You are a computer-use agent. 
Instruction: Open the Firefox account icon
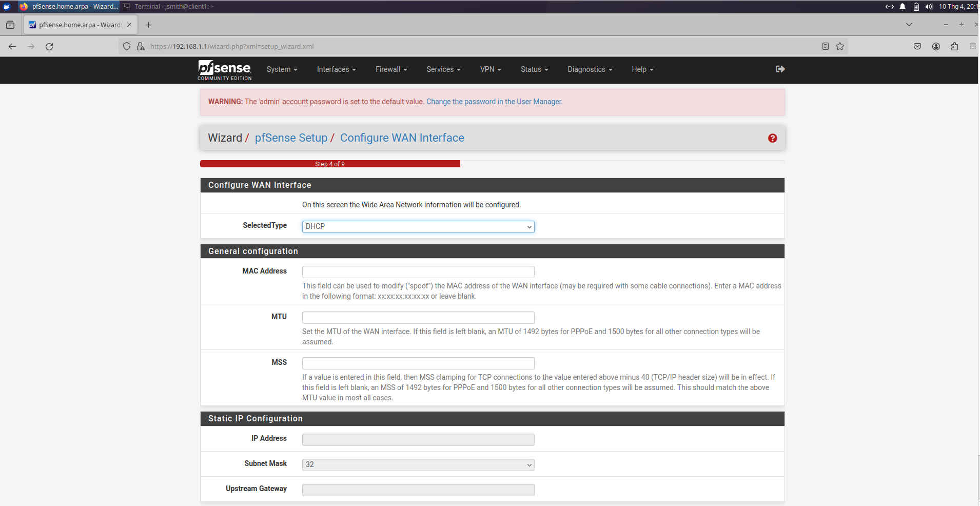tap(936, 46)
